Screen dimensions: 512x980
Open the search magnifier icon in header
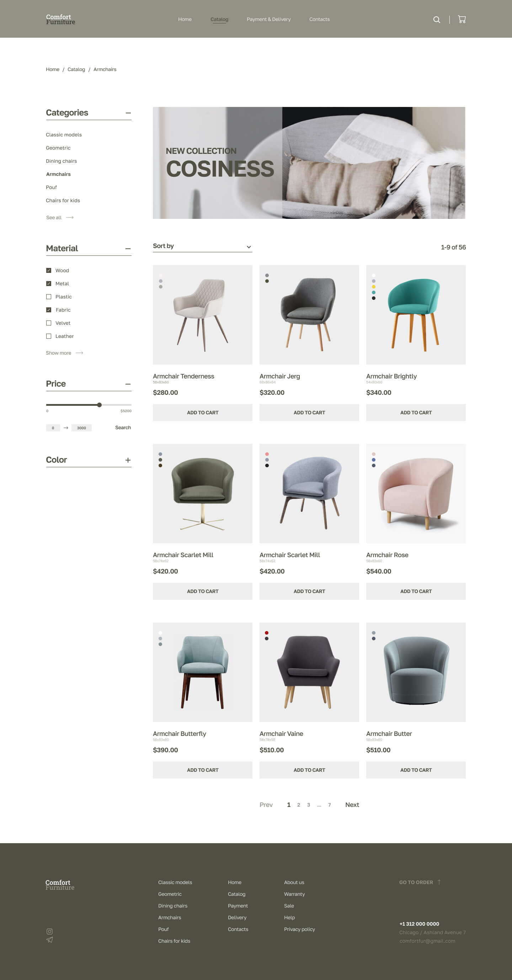[437, 20]
